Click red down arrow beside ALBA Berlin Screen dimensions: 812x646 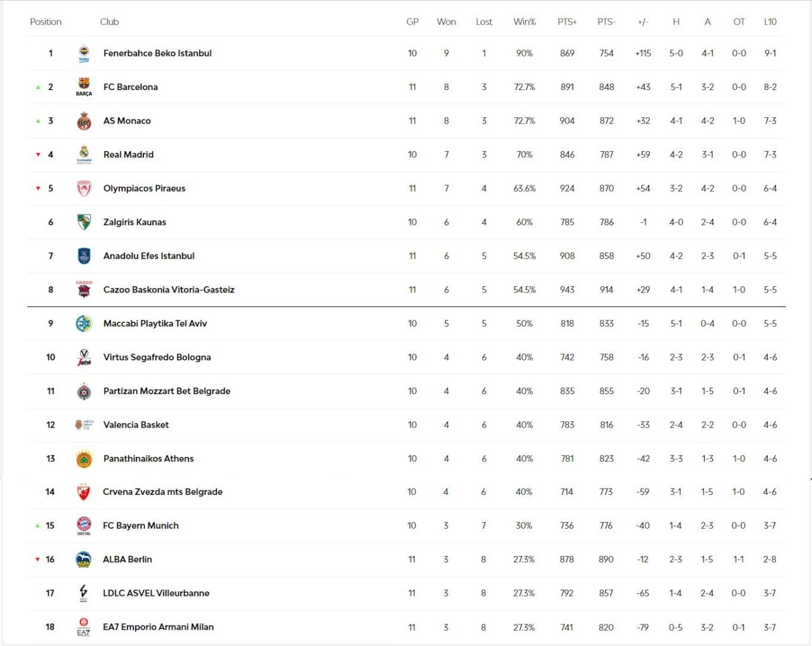[37, 560]
